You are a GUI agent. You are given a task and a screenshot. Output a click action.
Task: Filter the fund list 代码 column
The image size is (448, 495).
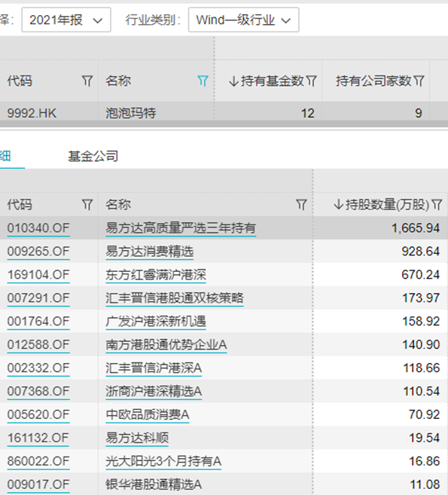87,205
